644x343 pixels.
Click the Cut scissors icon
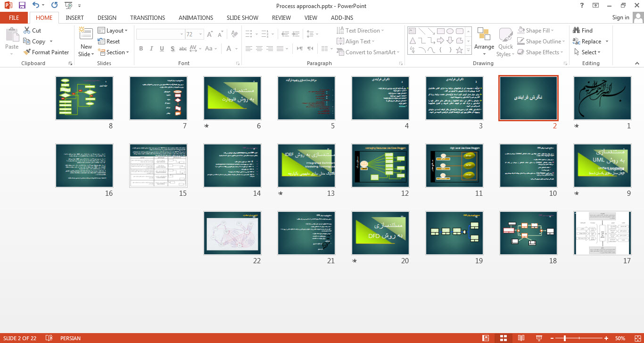pyautogui.click(x=26, y=31)
